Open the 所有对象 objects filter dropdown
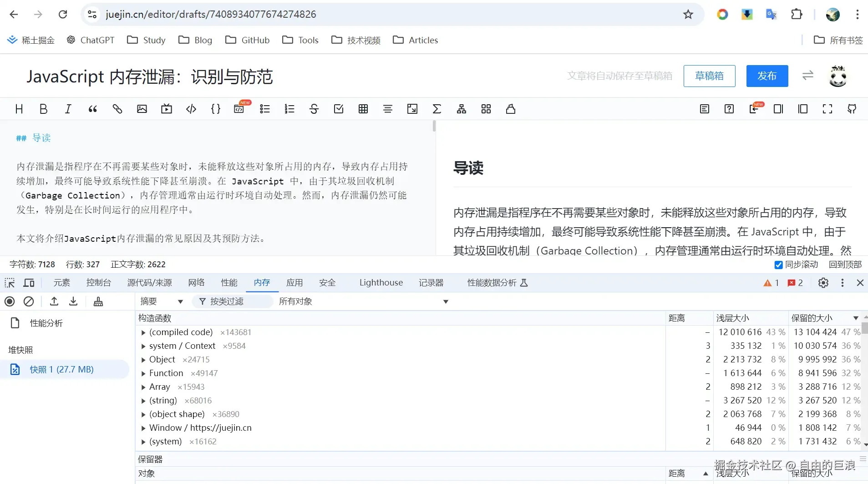This screenshot has width=868, height=484. (x=363, y=301)
